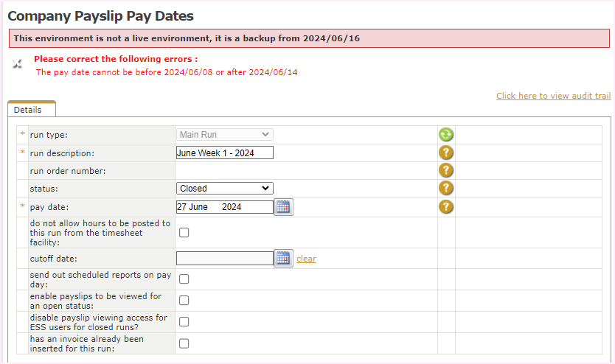
Task: Click help icon for run order number
Action: (446, 171)
